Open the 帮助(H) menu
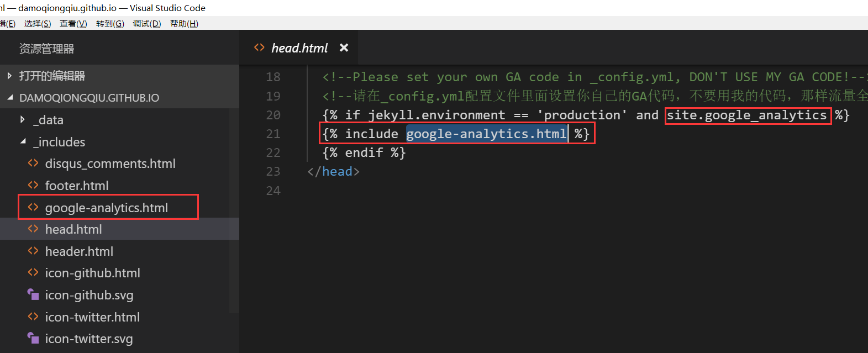The height and width of the screenshot is (353, 868). coord(184,23)
